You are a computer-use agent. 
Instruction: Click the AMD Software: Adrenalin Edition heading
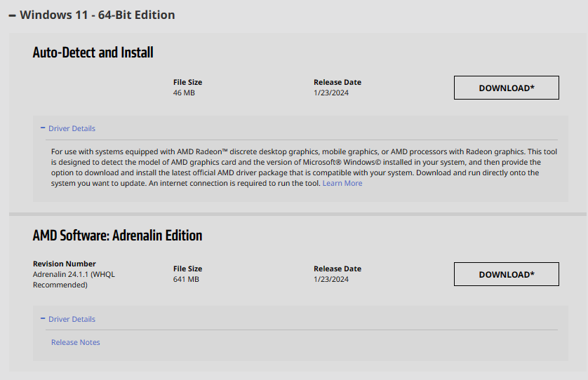[x=117, y=236]
